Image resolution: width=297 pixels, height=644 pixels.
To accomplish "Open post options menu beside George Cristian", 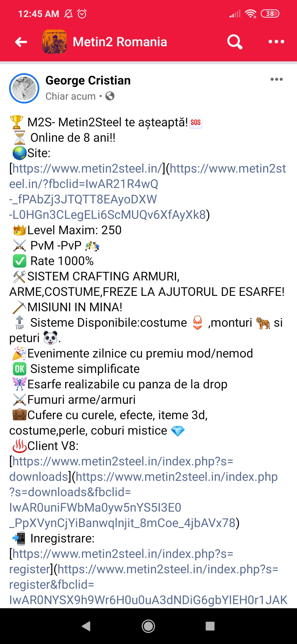I will (x=276, y=79).
